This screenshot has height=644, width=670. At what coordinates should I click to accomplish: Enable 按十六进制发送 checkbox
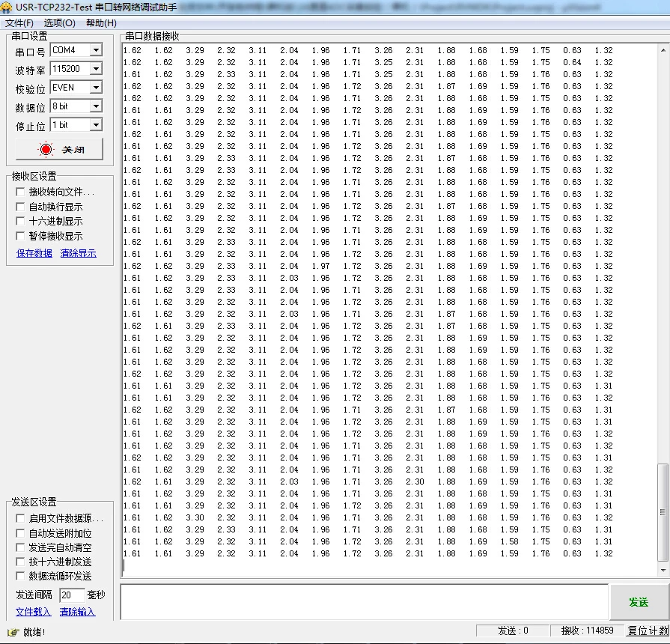click(20, 562)
